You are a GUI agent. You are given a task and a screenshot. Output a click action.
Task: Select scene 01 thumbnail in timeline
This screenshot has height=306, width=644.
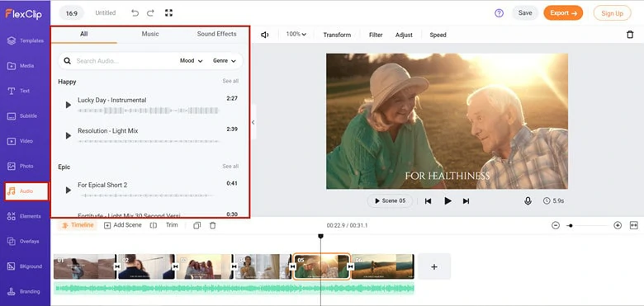coord(84,266)
